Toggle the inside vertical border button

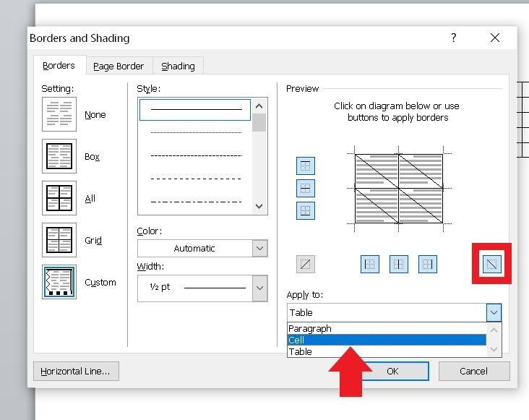point(399,264)
